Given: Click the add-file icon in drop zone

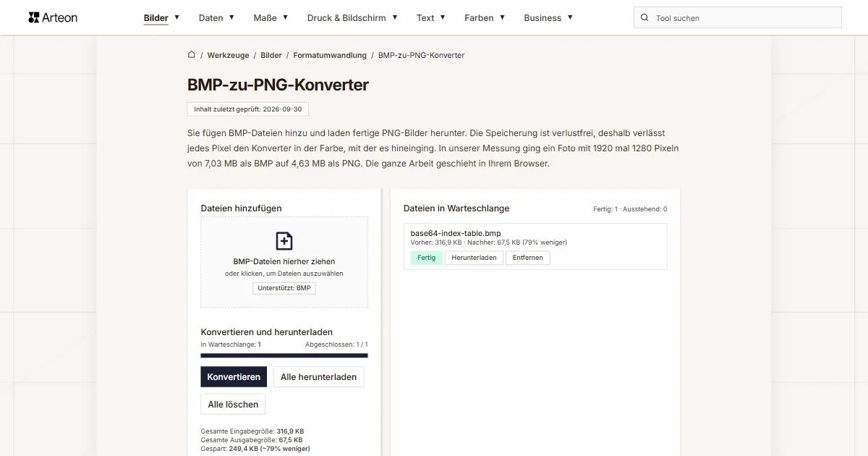Looking at the screenshot, I should [x=284, y=241].
